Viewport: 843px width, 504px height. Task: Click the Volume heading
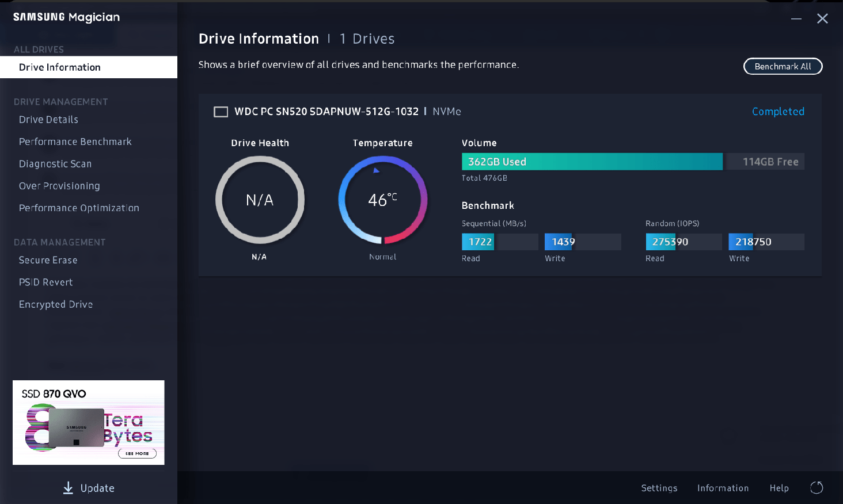[x=479, y=143]
